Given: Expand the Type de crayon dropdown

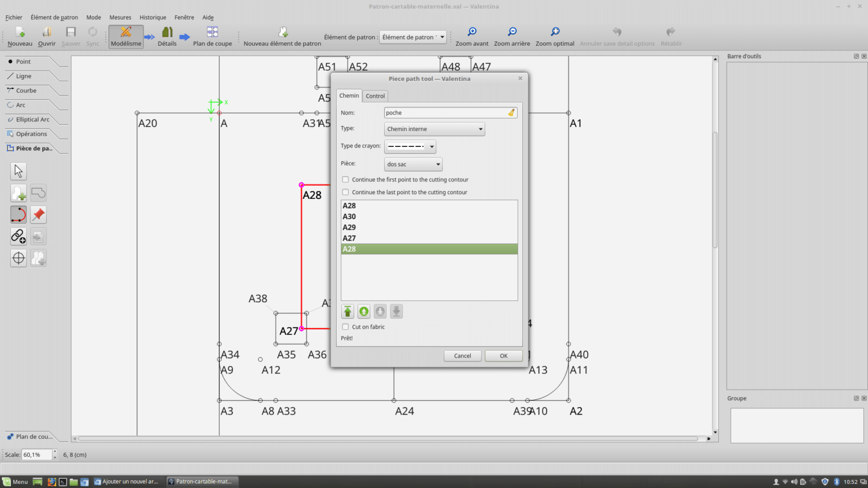Looking at the screenshot, I should 410,147.
